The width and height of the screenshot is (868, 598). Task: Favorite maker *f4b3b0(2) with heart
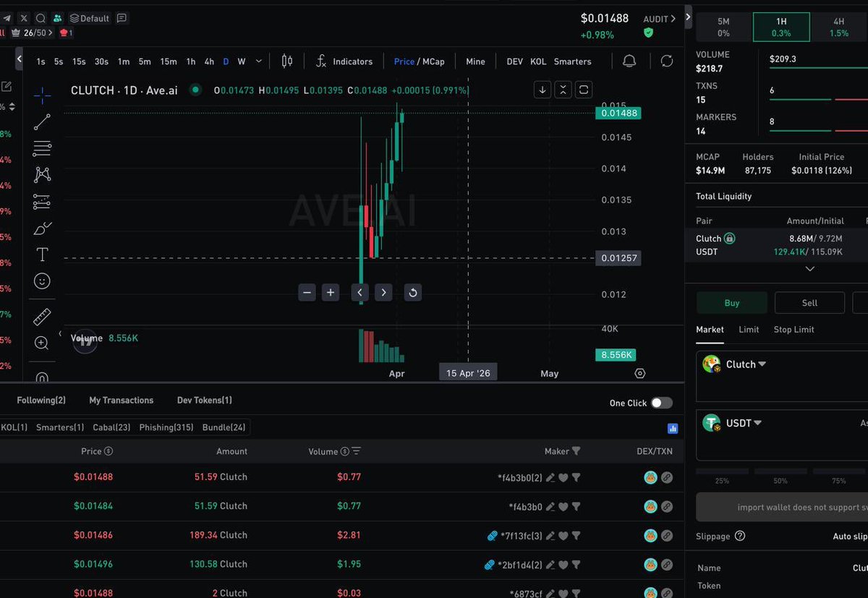point(563,477)
